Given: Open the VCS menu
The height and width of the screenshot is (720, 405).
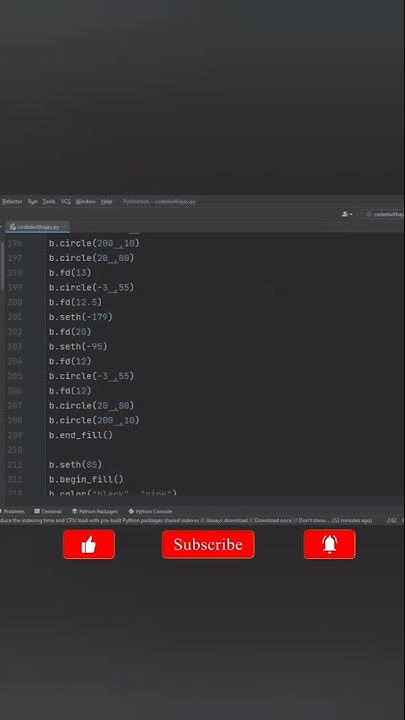Looking at the screenshot, I should click(x=66, y=202).
